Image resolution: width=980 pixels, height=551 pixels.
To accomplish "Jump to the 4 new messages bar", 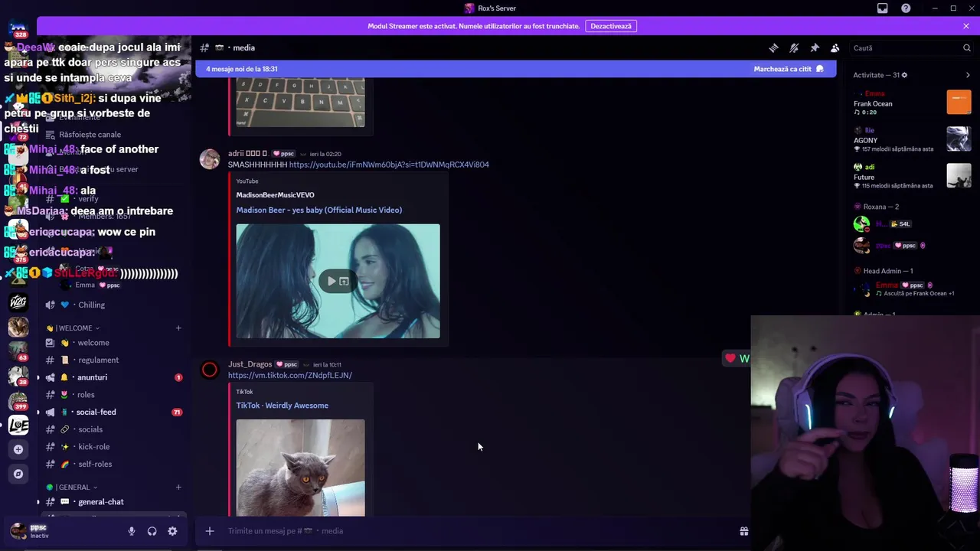I will 516,69.
